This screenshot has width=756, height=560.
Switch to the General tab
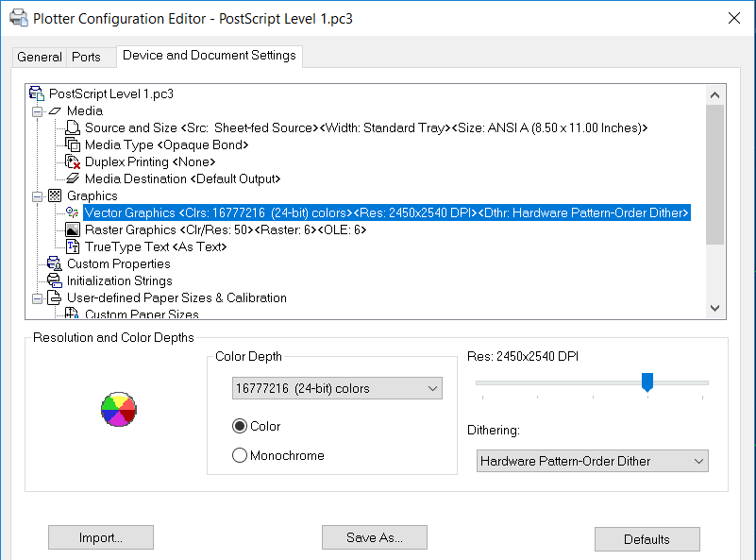pyautogui.click(x=40, y=57)
